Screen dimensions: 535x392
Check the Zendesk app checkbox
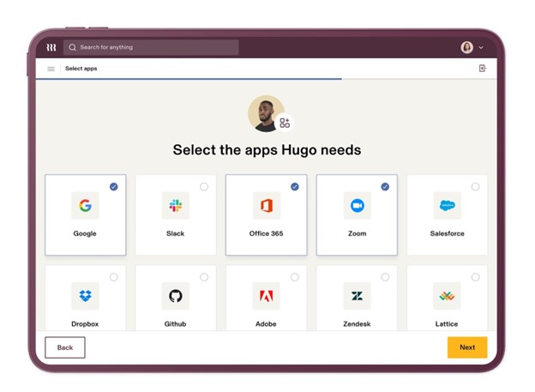coord(385,277)
